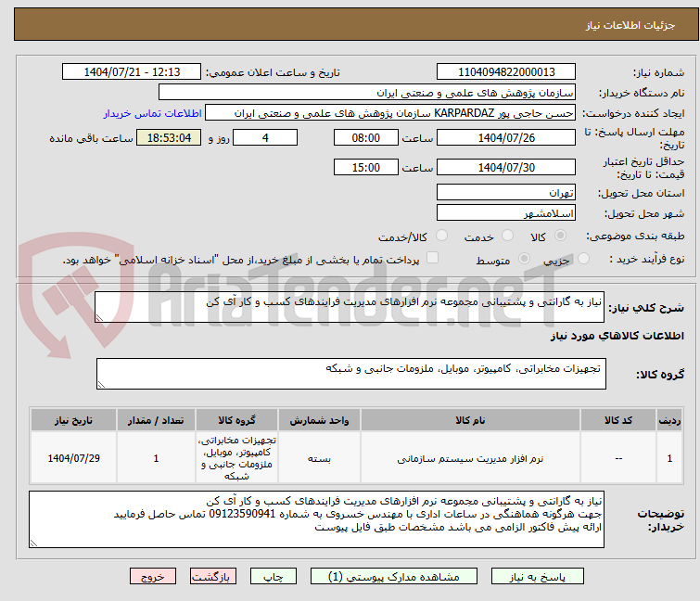Click the 1404/07/29 need date cell
Screen dimensions: 700x601
point(73,458)
